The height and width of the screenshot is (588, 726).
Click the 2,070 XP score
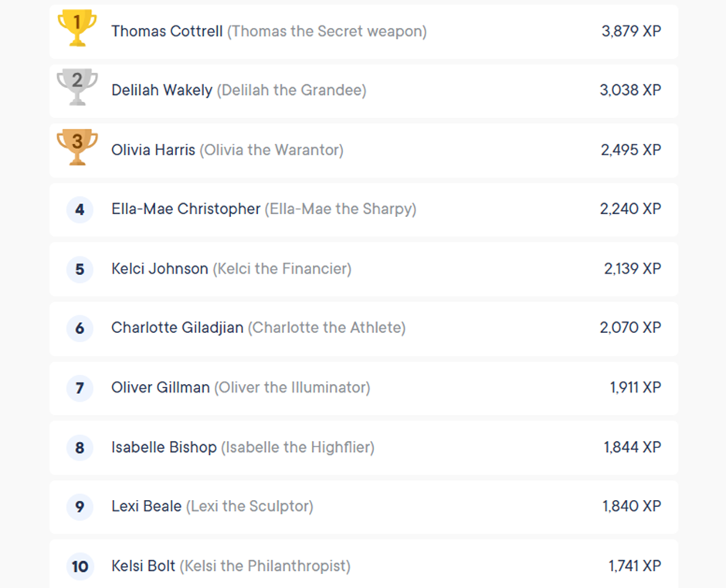point(630,328)
